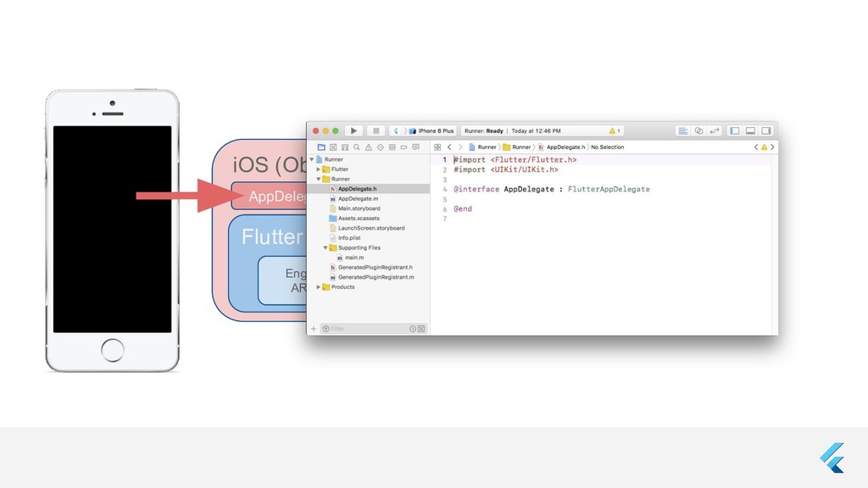Viewport: 868px width, 488px height.
Task: Open LaunchScreen.storyboard file
Action: click(x=368, y=228)
